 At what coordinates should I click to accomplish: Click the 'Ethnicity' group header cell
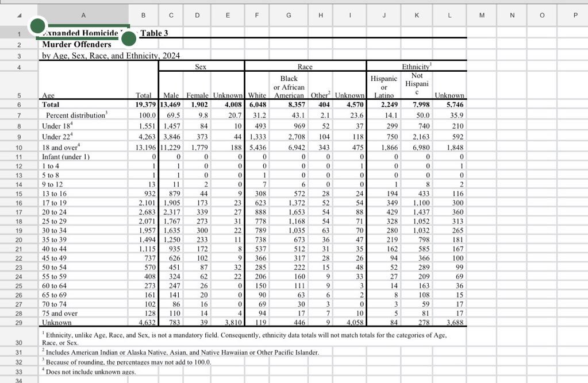point(416,67)
